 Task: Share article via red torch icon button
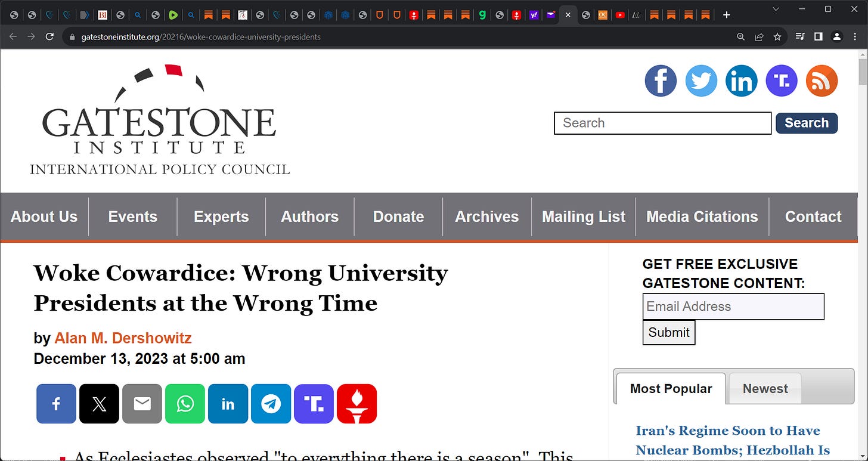point(356,404)
